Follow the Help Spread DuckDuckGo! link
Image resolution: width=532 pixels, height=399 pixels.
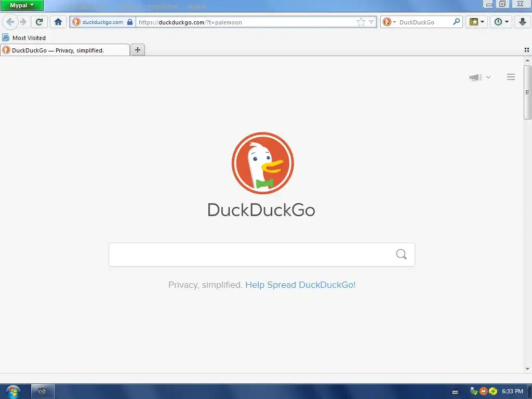[300, 285]
